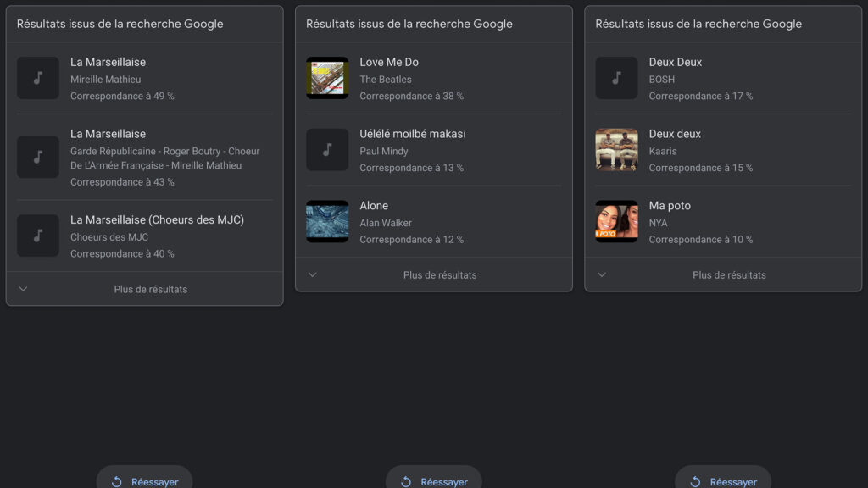
Task: Click Correspondance à 17 % text
Action: pyautogui.click(x=701, y=96)
